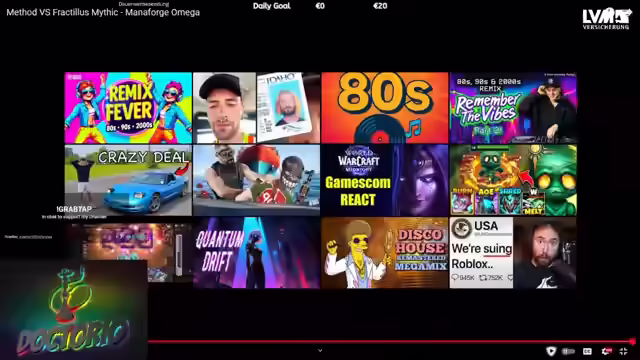Open the cartoon fist-bump characters video

point(256,180)
